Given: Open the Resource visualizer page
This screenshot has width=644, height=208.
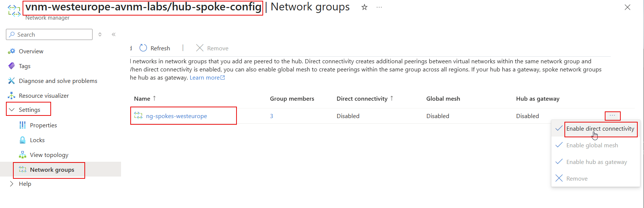Looking at the screenshot, I should click(44, 95).
